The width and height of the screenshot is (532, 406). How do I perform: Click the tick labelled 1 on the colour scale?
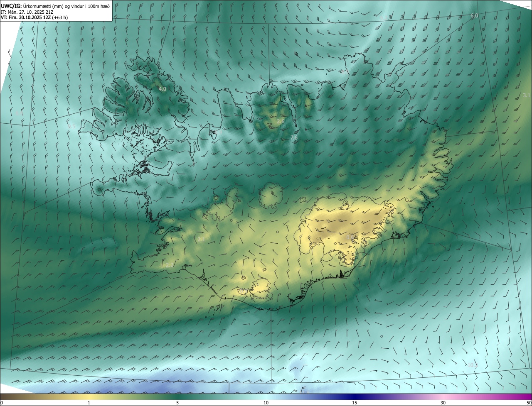89,403
